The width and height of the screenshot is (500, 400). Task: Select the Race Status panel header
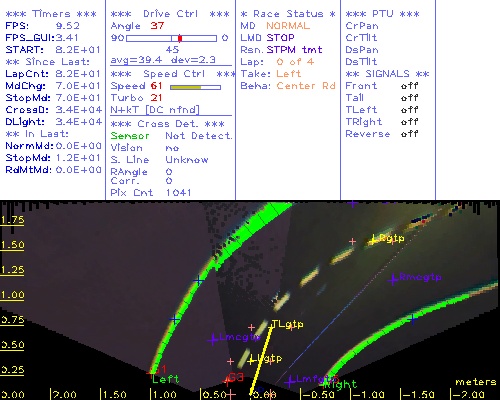288,14
